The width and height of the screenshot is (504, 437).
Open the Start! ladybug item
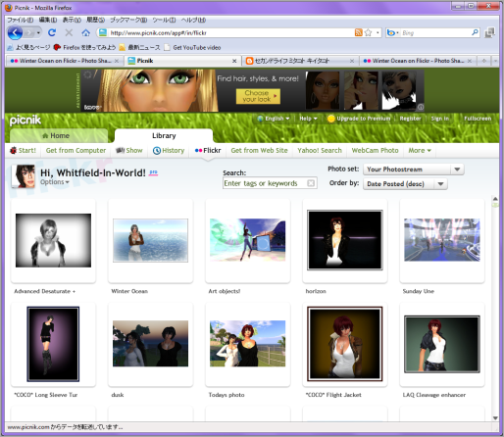23,150
